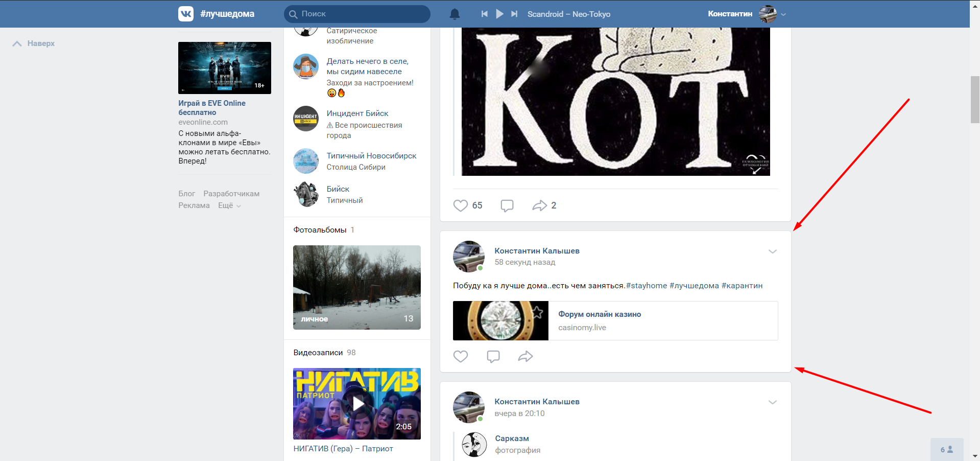This screenshot has height=461, width=980.
Task: Play the Scandroid – Neo-Tokyo track
Action: pyautogui.click(x=499, y=14)
